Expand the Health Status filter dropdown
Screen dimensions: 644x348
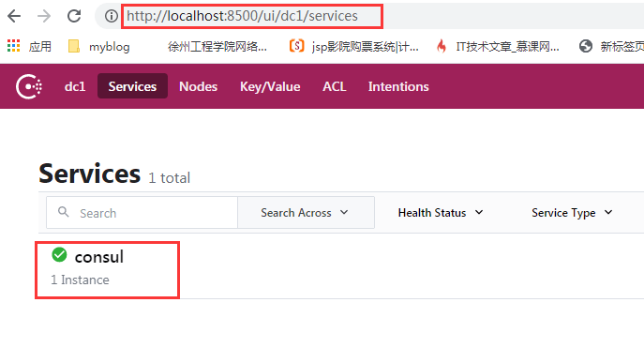[x=441, y=212]
